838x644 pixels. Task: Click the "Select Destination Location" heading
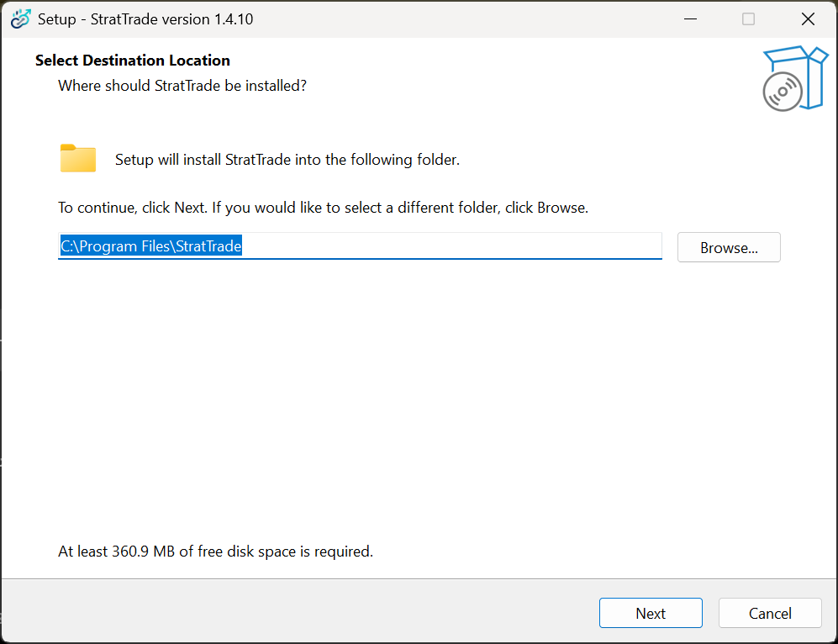(133, 61)
